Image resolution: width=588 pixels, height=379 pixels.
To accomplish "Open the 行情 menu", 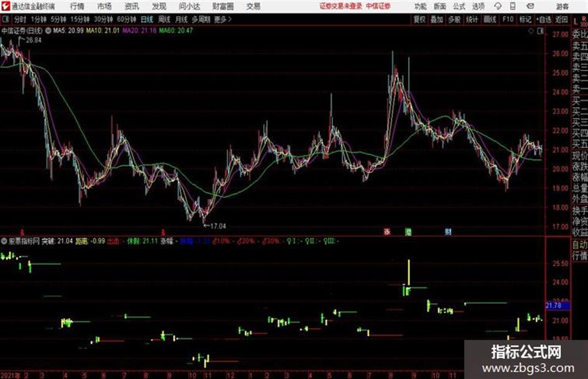I will [77, 6].
